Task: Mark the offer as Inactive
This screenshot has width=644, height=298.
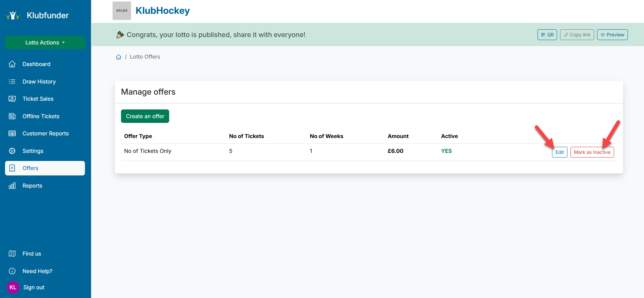Action: coord(592,152)
